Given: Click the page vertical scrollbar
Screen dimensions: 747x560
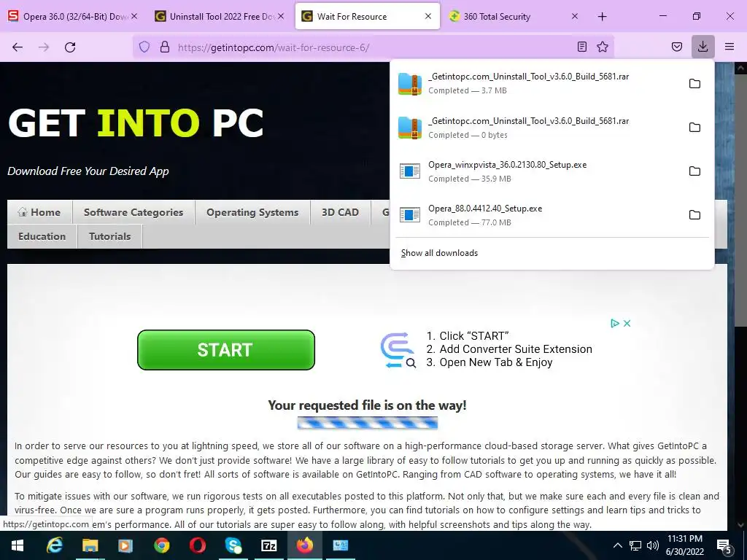Looking at the screenshot, I should (x=740, y=200).
